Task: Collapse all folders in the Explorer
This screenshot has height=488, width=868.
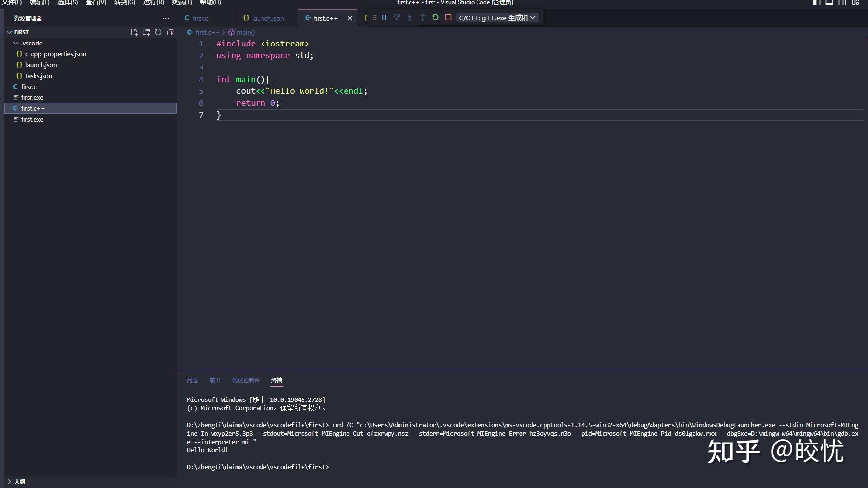Action: point(170,32)
